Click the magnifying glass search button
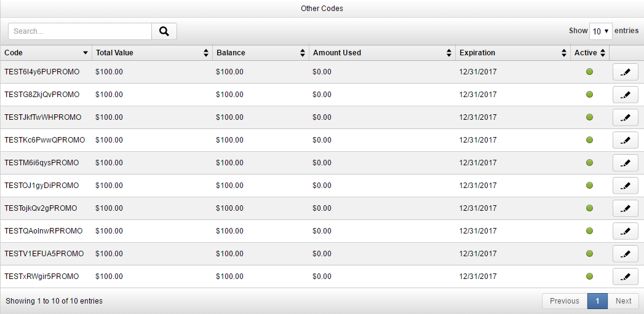This screenshot has height=314, width=644. coord(164,31)
